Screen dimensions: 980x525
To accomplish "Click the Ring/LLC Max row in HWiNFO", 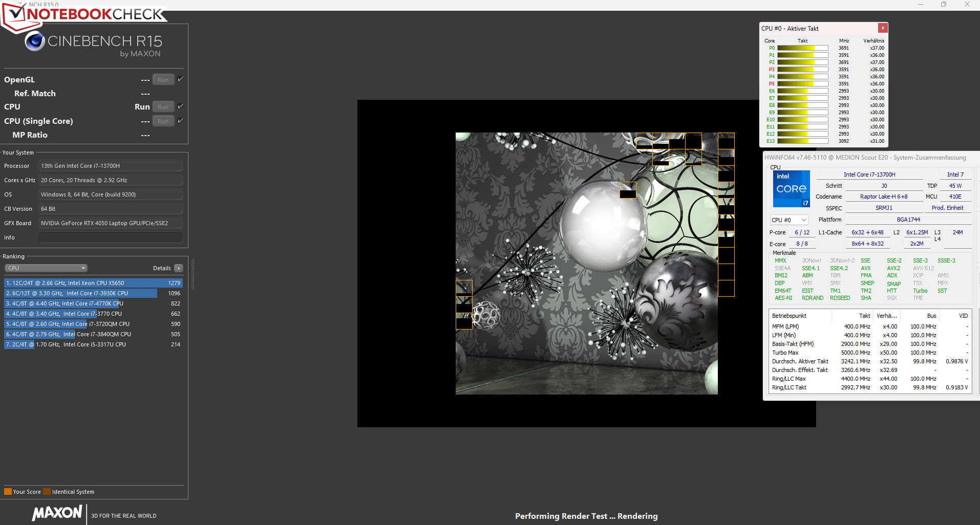I will (x=870, y=379).
